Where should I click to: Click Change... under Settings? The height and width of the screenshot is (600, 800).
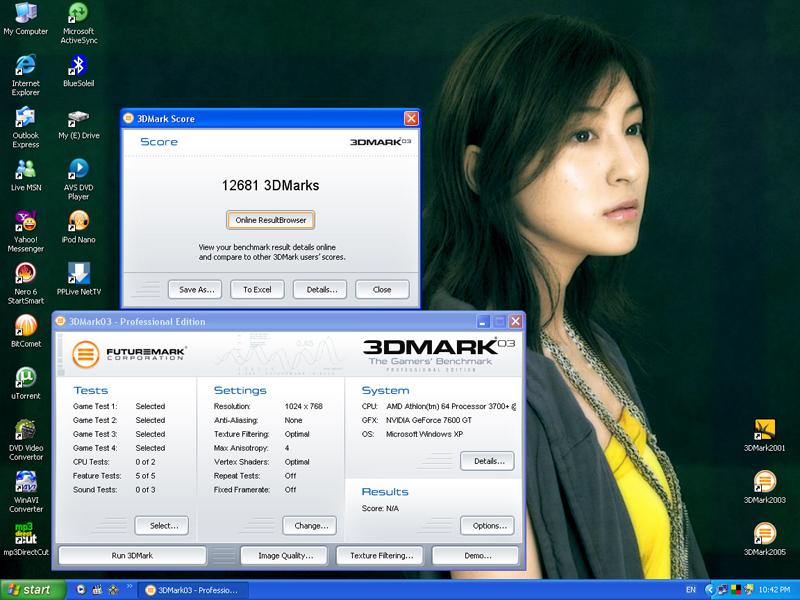coord(310,526)
